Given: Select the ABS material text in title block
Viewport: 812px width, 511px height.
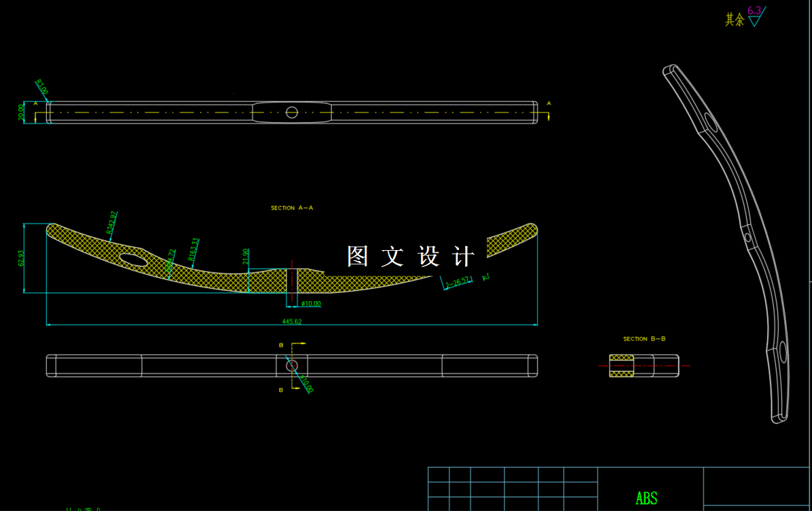Looking at the screenshot, I should coord(646,498).
